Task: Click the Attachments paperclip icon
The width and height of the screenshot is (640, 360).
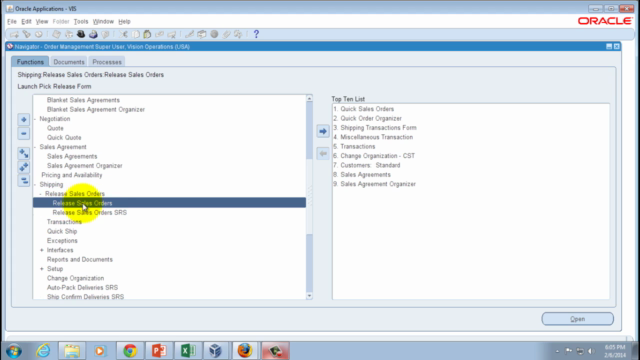Action: pos(226,34)
